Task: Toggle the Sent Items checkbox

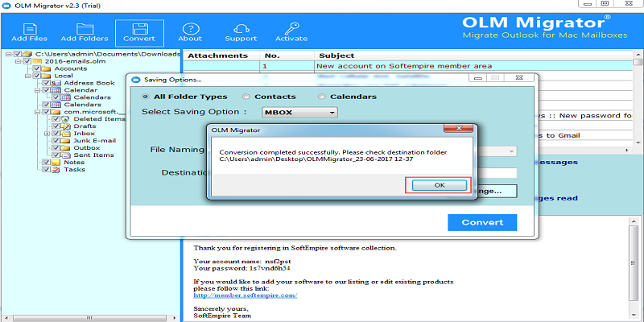Action: coord(56,155)
